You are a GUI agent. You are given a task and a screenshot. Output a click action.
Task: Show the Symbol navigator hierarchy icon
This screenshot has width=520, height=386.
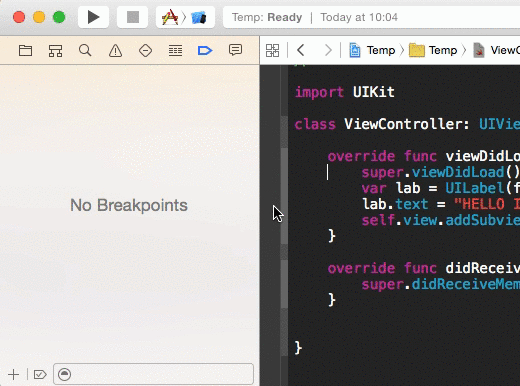(x=55, y=51)
